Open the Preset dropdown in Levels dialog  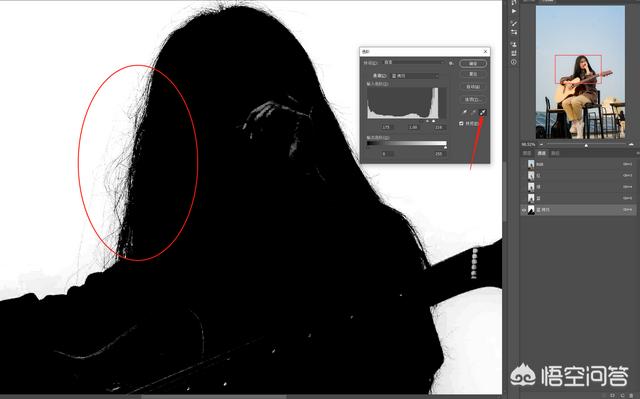[x=414, y=63]
